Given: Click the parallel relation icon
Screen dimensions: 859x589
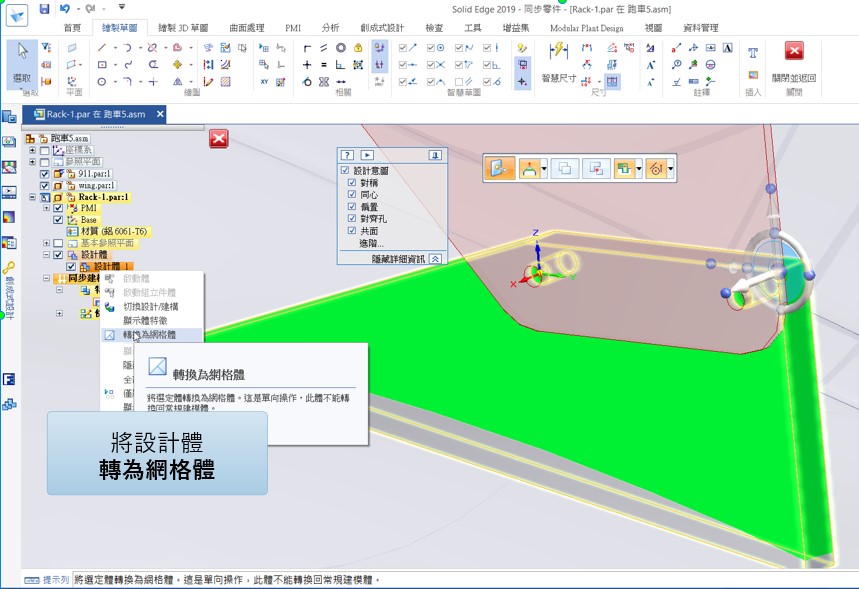Looking at the screenshot, I should click(x=324, y=48).
